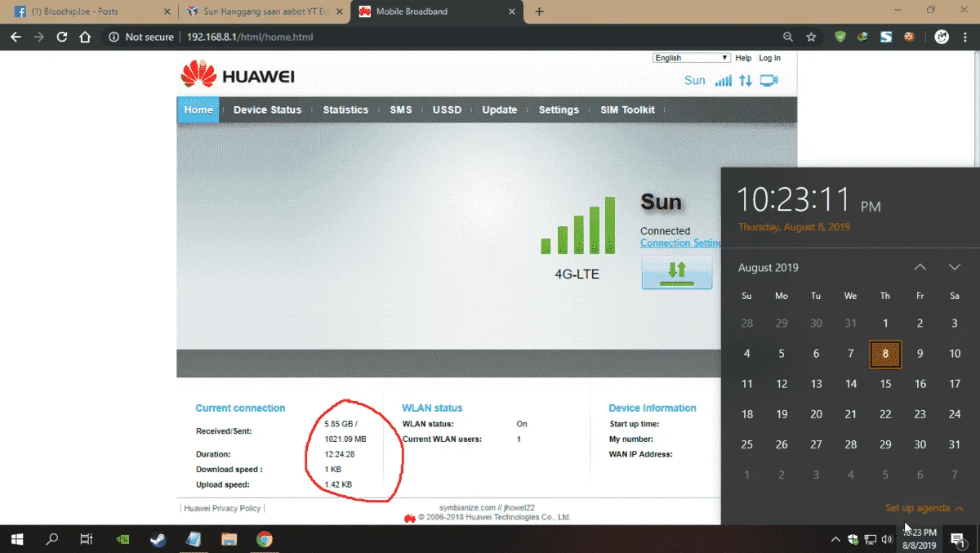Go to previous month in the calendar
The width and height of the screenshot is (980, 553).
coord(920,267)
